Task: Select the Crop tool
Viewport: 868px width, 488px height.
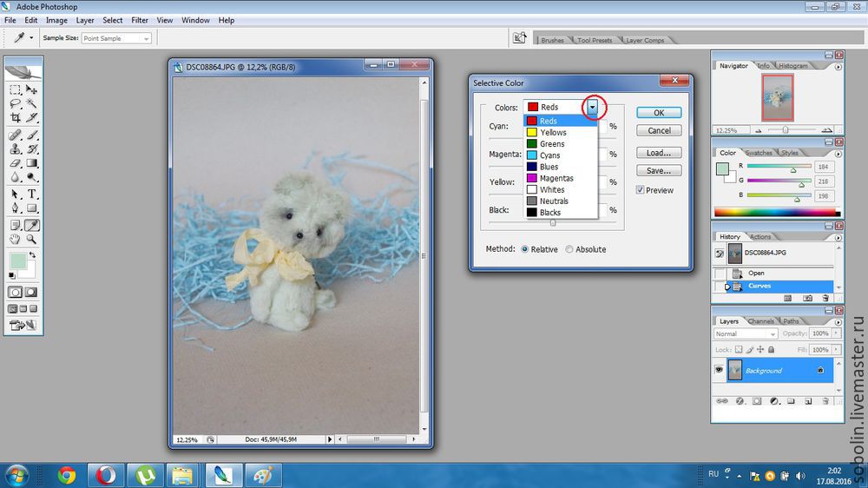Action: coord(15,117)
